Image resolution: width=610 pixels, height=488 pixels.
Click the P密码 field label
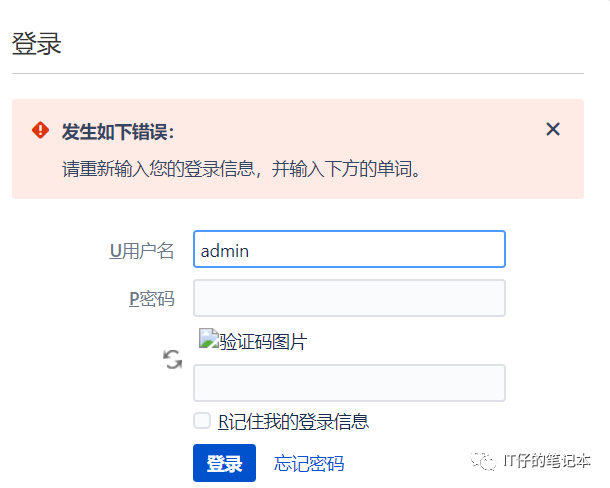point(151,299)
